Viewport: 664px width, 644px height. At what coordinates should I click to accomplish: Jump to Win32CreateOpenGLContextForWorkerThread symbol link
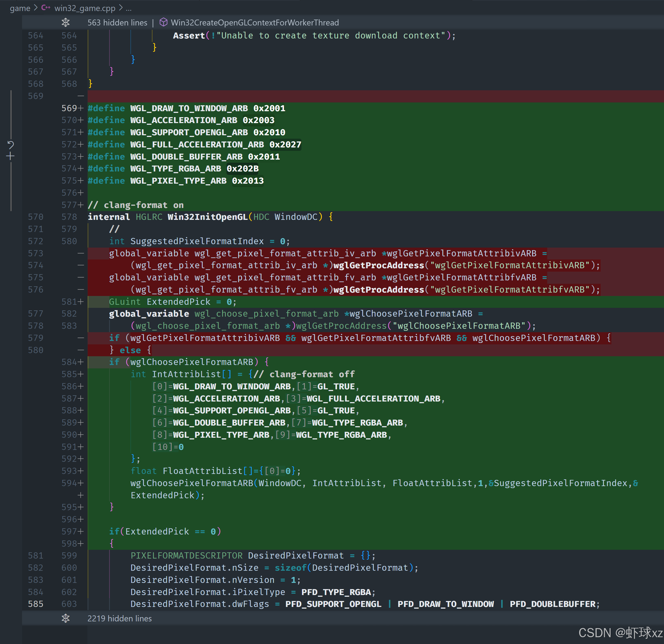click(x=255, y=22)
